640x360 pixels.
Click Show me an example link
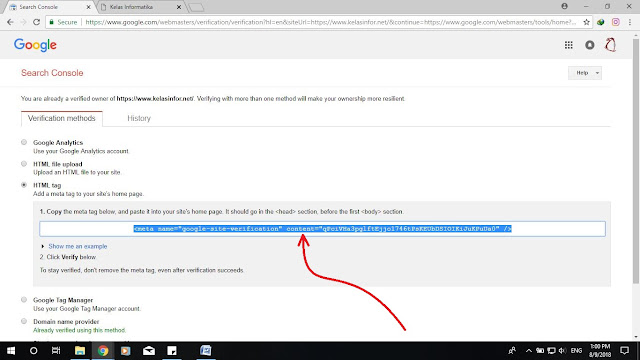(x=78, y=246)
